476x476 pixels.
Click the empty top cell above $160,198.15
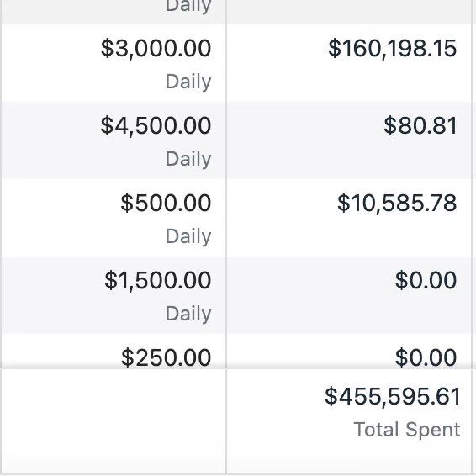pyautogui.click(x=349, y=12)
